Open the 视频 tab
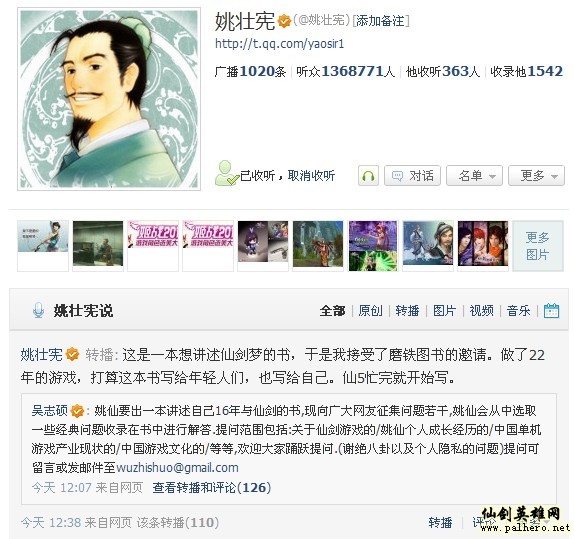The width and height of the screenshot is (574, 539). click(481, 311)
